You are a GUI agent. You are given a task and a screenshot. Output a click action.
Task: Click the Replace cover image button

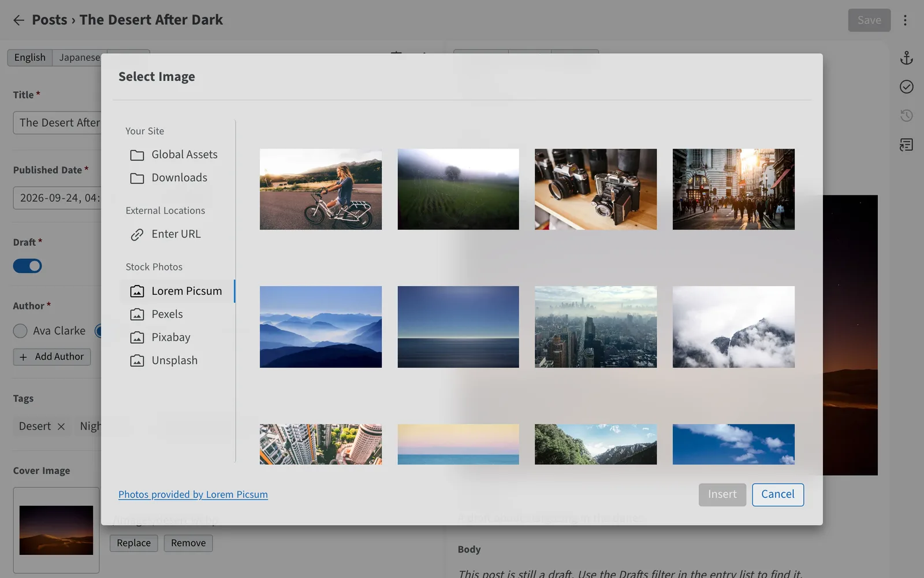pos(134,543)
